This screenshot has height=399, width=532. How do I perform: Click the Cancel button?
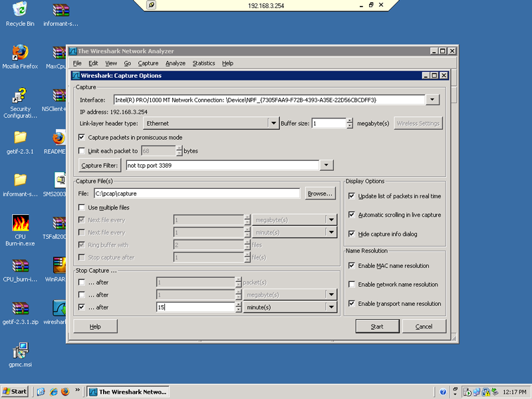point(424,327)
